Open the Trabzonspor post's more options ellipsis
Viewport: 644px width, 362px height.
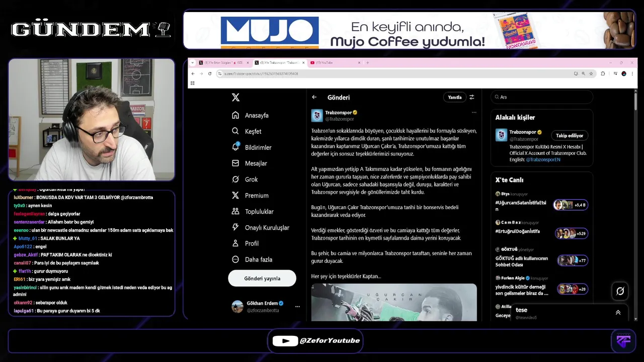click(x=474, y=113)
